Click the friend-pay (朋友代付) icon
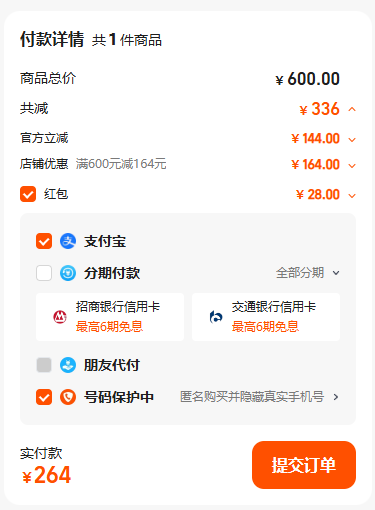 pyautogui.click(x=68, y=365)
